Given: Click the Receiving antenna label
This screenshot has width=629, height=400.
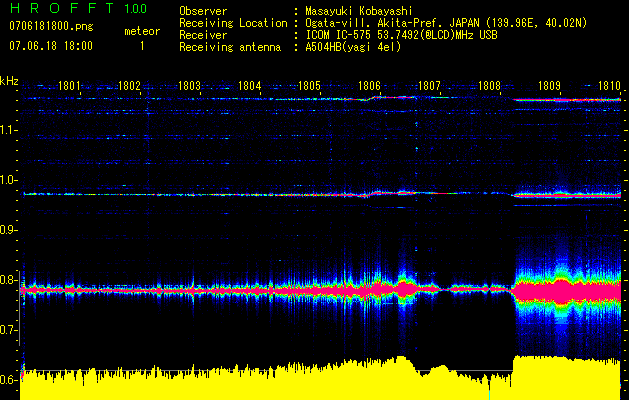Looking at the screenshot, I should click(x=230, y=47).
